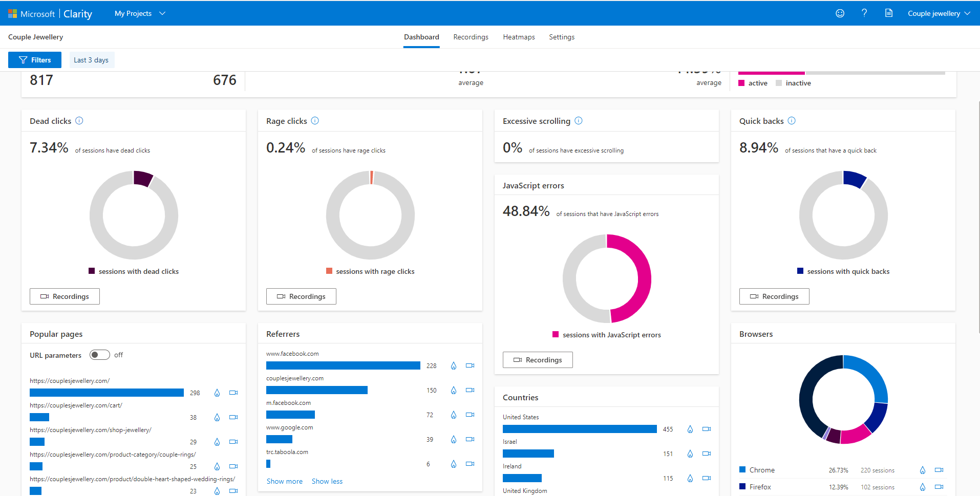Switch to the Heatmaps tab
Screen dimensions: 980x496
tap(519, 37)
